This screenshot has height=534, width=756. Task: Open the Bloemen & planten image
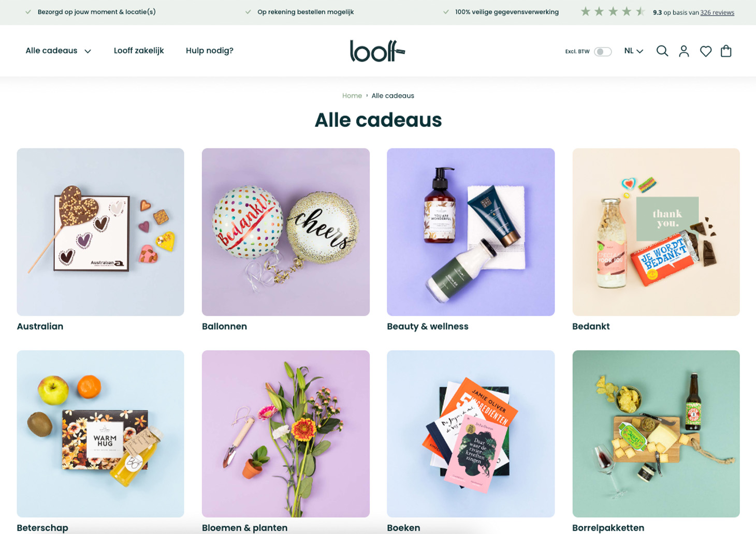286,434
